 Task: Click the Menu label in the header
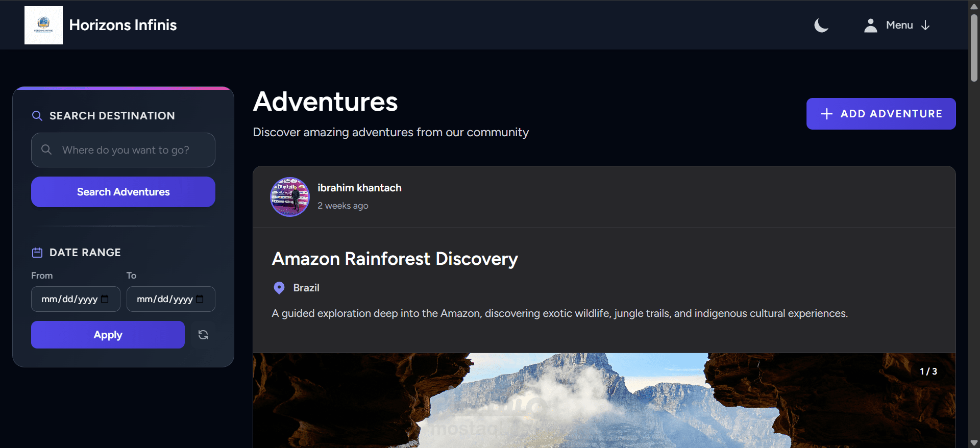[899, 25]
